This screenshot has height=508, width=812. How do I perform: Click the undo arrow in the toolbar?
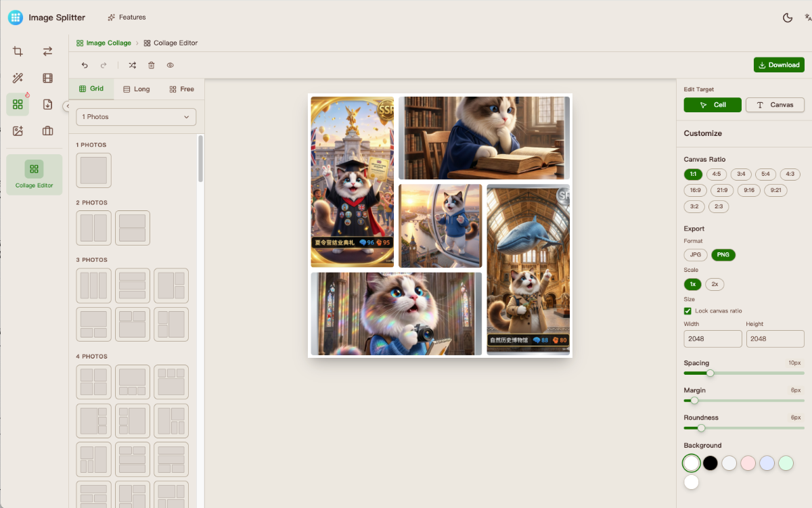pyautogui.click(x=85, y=65)
